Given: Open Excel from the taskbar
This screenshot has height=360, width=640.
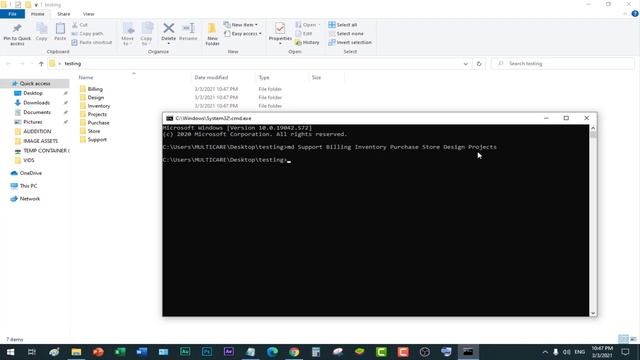Looking at the screenshot, I should pos(120,352).
